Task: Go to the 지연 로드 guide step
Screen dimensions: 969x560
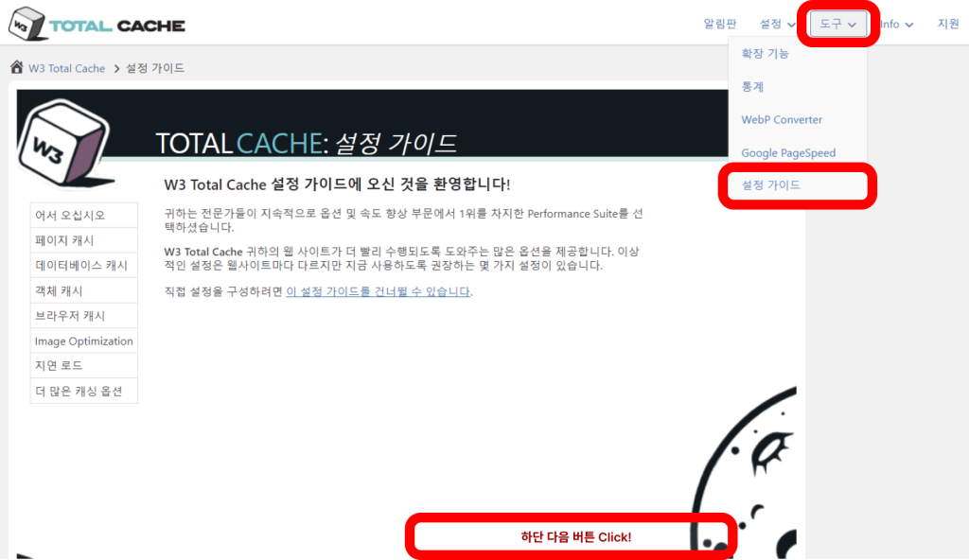Action: pyautogui.click(x=84, y=366)
